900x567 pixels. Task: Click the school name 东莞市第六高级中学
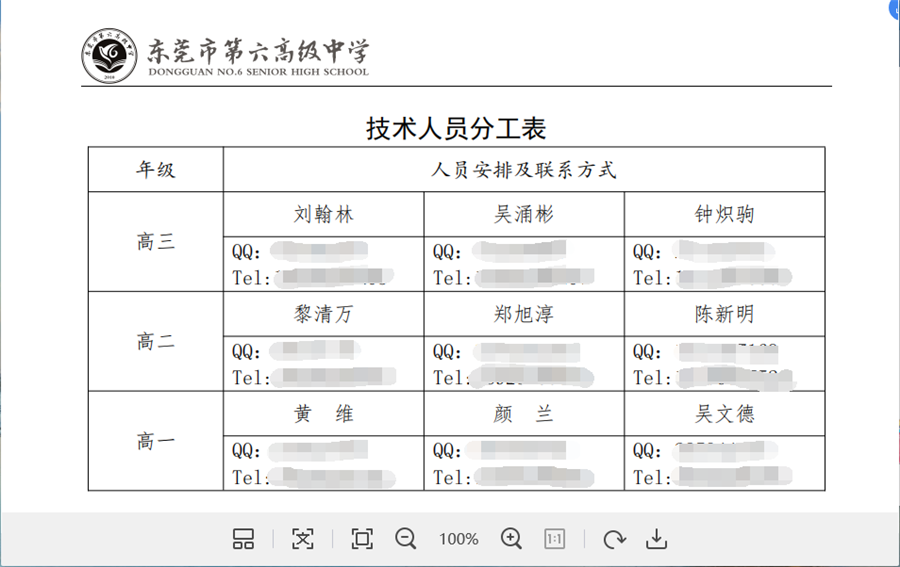pos(258,51)
